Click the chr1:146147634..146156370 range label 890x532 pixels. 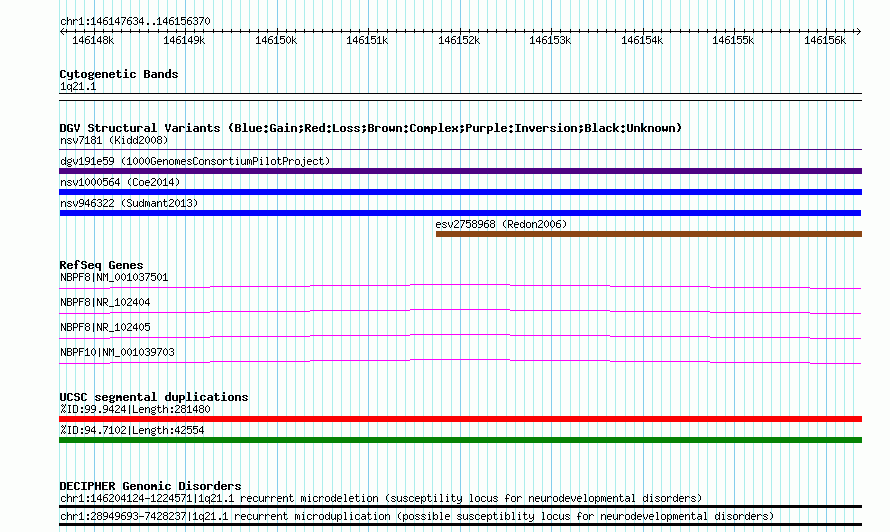coord(135,21)
